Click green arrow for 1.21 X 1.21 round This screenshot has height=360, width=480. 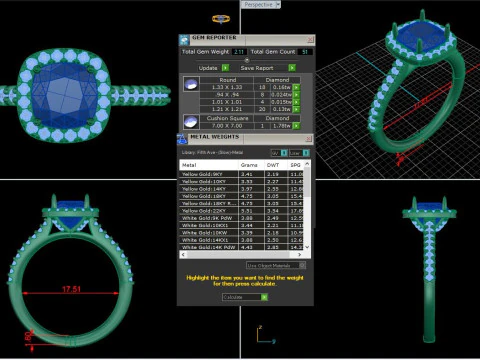click(x=296, y=109)
